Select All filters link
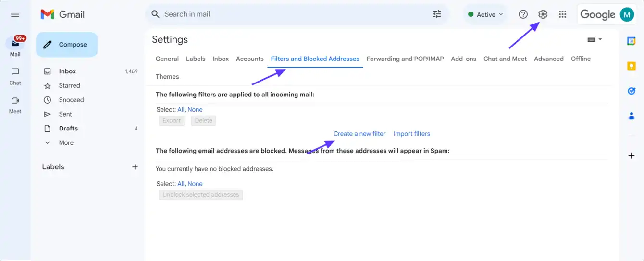Viewport: 644px width, 261px height. (x=181, y=110)
